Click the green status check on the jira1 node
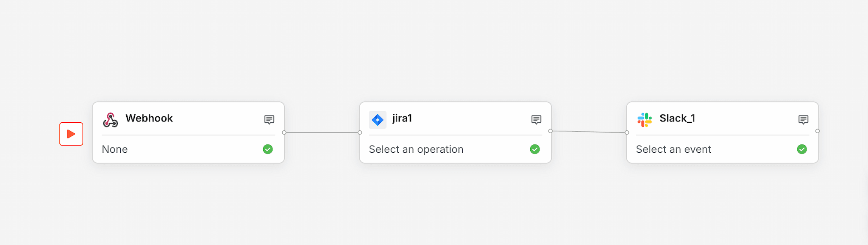The width and height of the screenshot is (868, 245). click(534, 149)
